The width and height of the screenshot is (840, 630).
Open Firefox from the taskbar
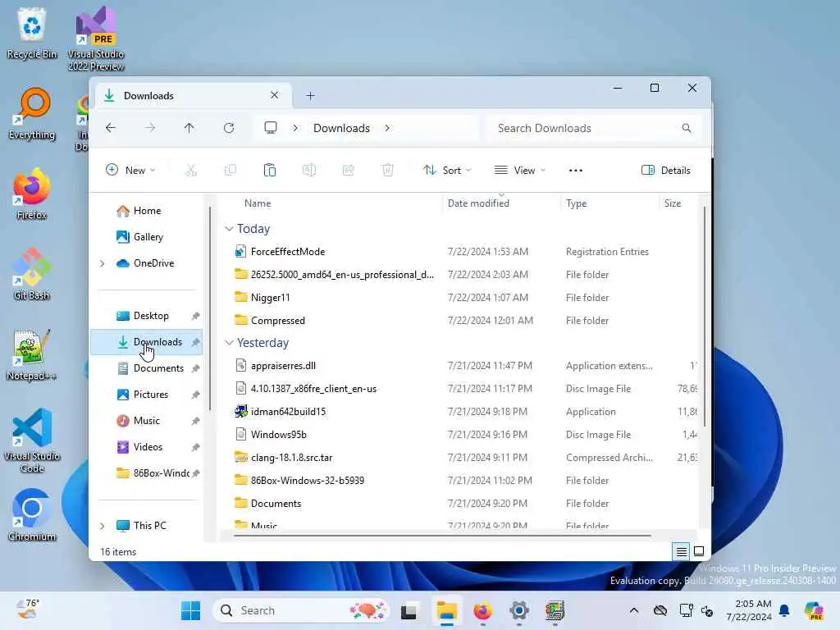click(x=482, y=610)
